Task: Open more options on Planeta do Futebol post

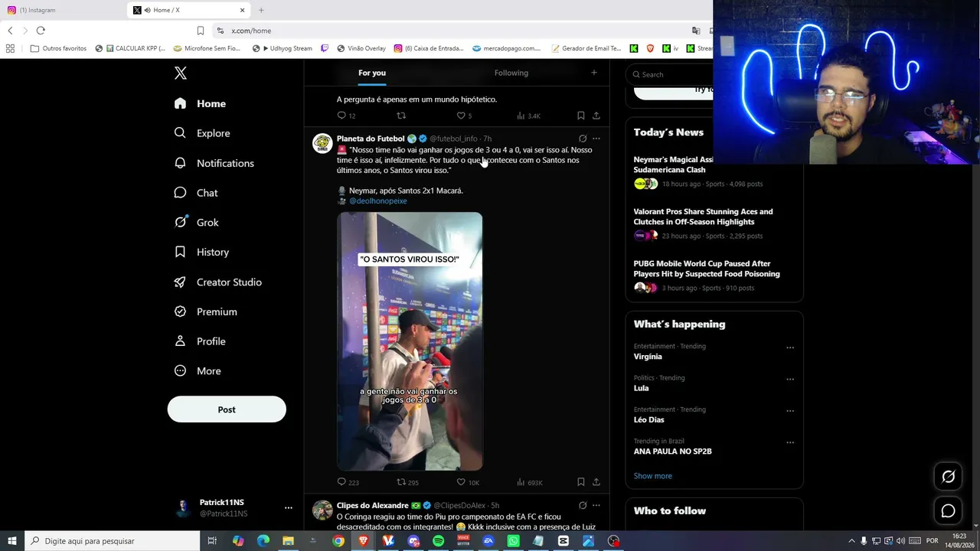Action: (x=596, y=139)
